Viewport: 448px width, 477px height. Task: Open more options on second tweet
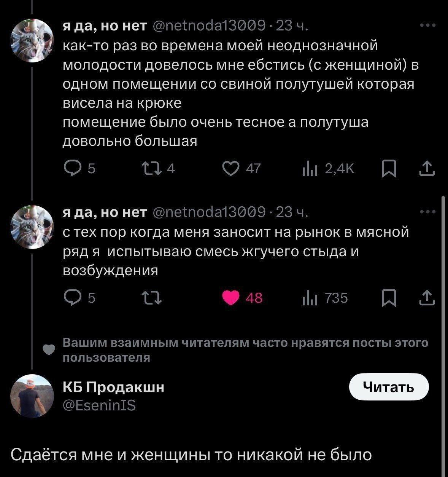(428, 212)
